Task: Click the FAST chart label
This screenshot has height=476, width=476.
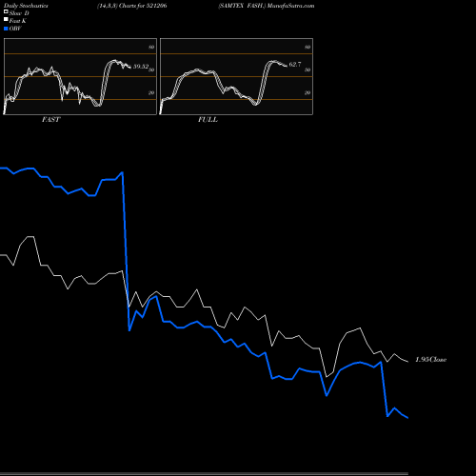Action: (x=50, y=119)
